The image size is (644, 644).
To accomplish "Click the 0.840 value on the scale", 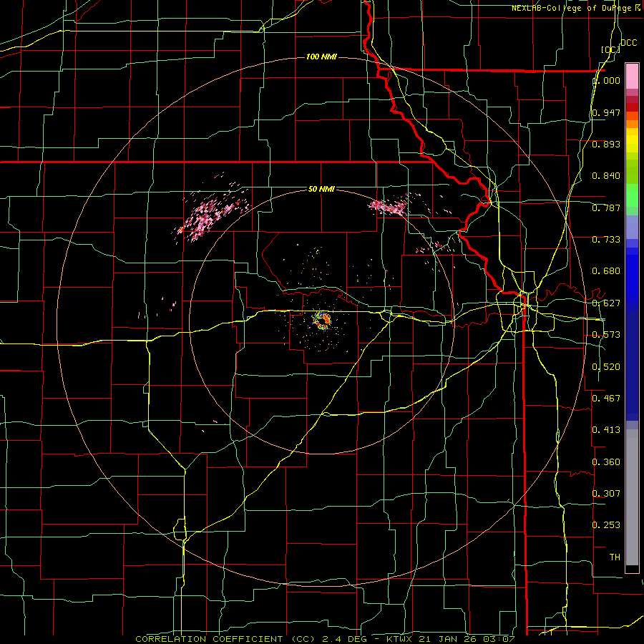I will click(x=606, y=176).
